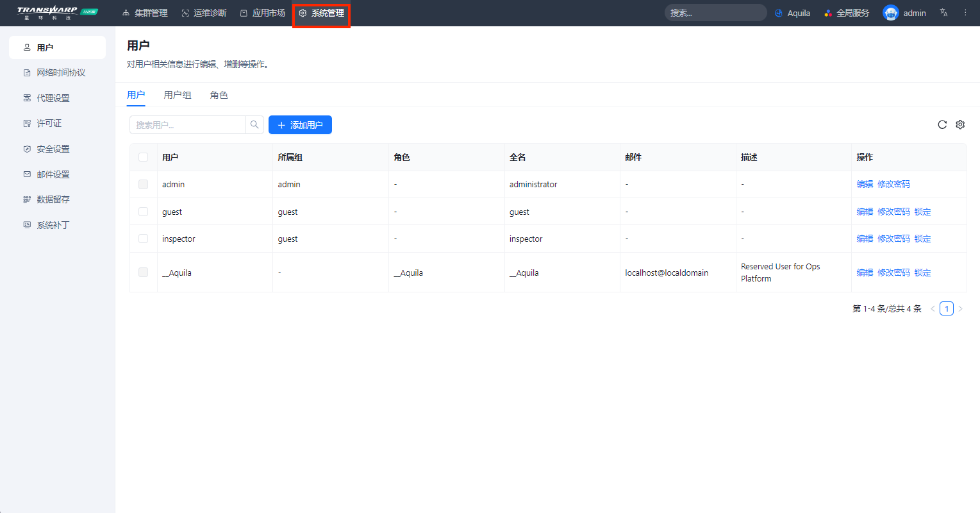This screenshot has height=513, width=980.
Task: Go to previous page arrow
Action: [x=933, y=309]
